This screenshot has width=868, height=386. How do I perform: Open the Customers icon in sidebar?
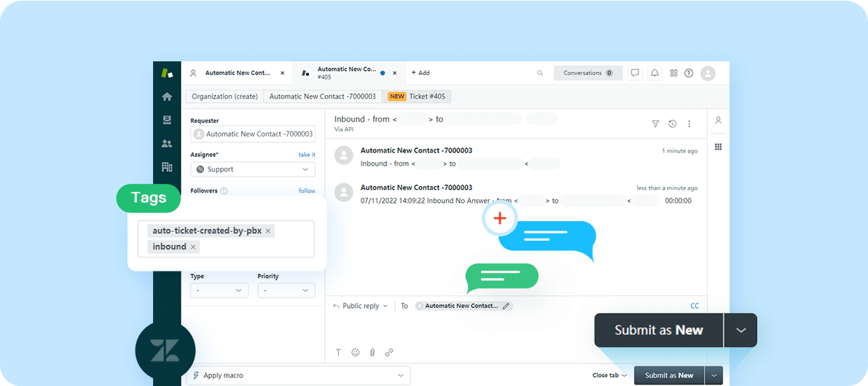[x=167, y=144]
